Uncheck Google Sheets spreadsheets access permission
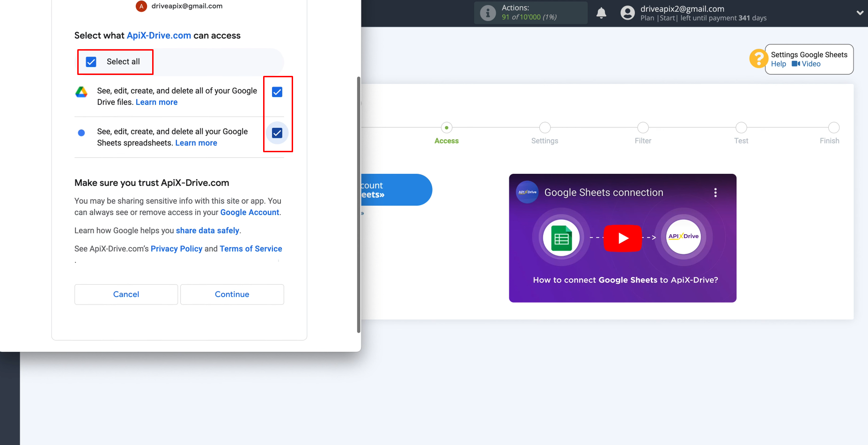Screen dimensions: 868x445 tap(277, 133)
